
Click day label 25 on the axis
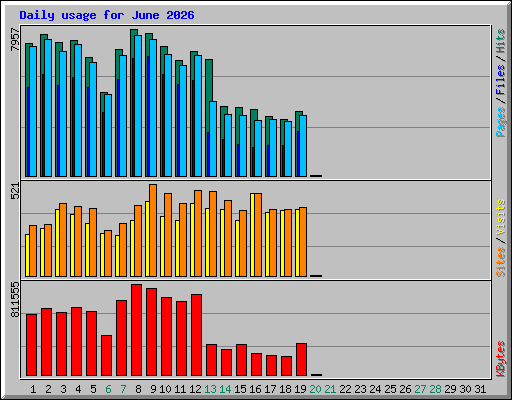click(390, 389)
